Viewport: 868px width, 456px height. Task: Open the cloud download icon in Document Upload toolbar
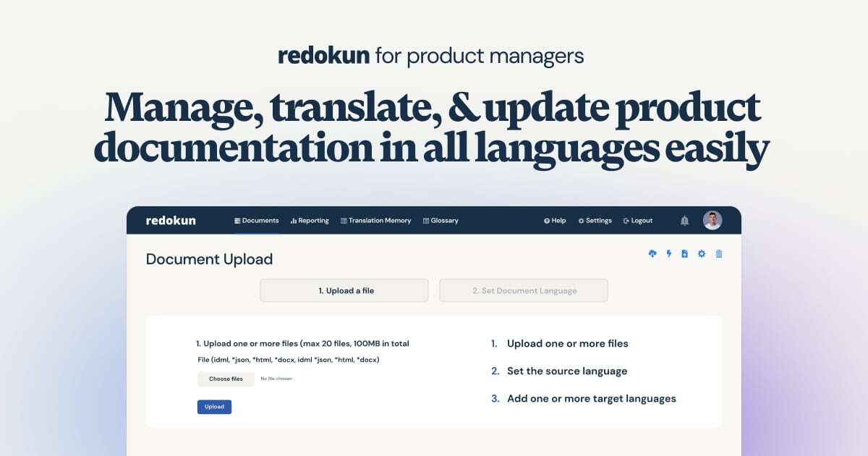652,254
